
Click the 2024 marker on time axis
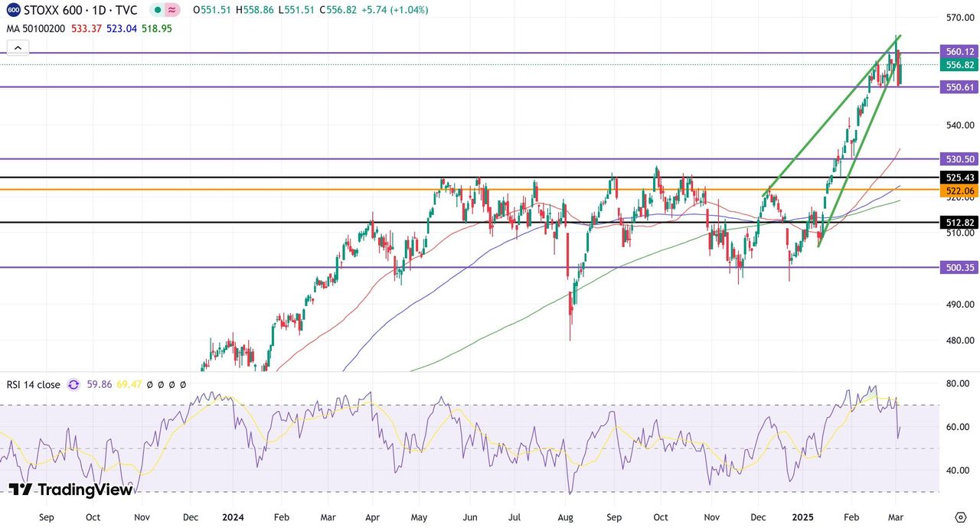(232, 517)
